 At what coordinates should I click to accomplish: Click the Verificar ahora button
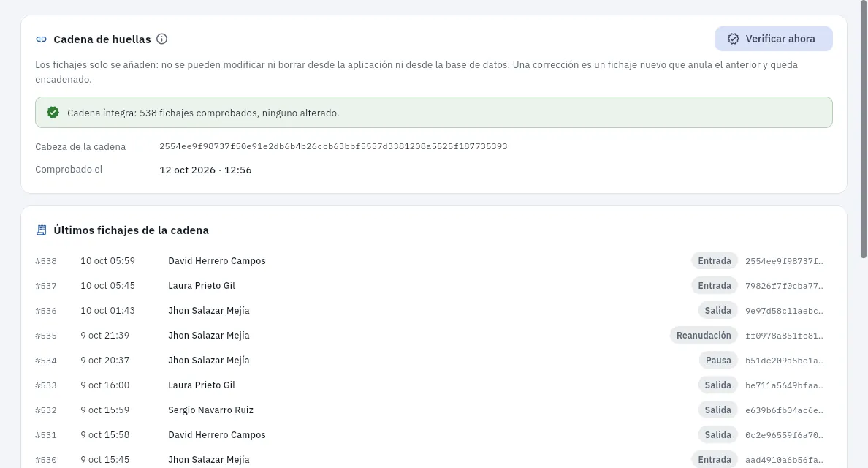pos(773,39)
